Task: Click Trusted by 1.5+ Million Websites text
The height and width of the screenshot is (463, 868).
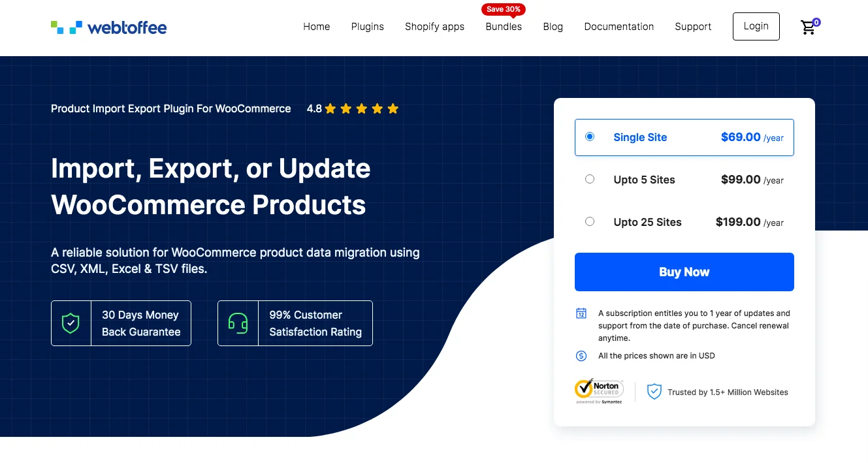Action: [x=728, y=392]
